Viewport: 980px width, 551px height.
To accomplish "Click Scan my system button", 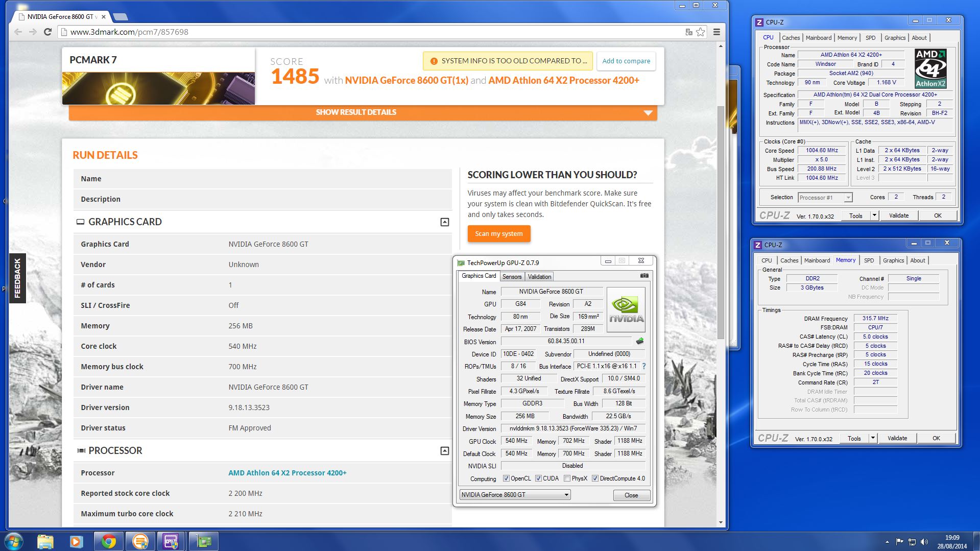I will 499,233.
